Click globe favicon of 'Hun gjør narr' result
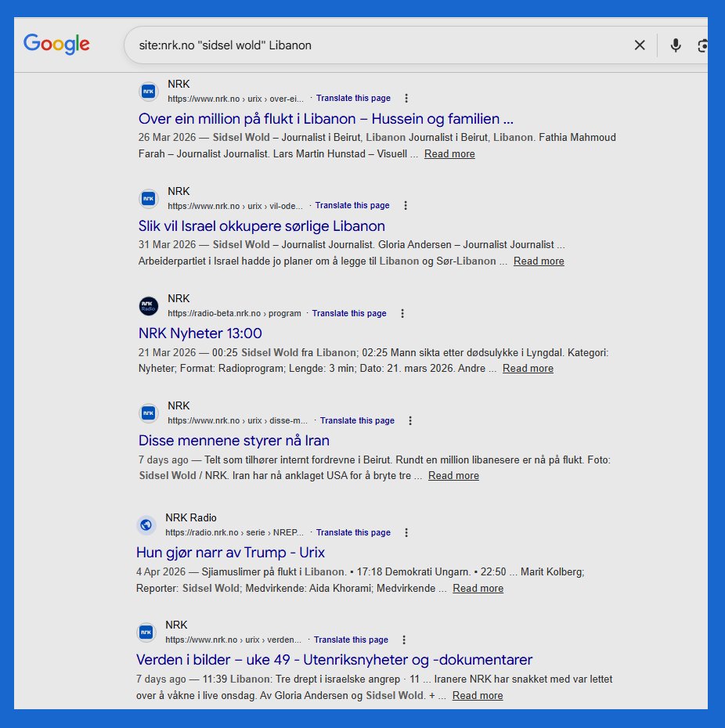 [146, 525]
